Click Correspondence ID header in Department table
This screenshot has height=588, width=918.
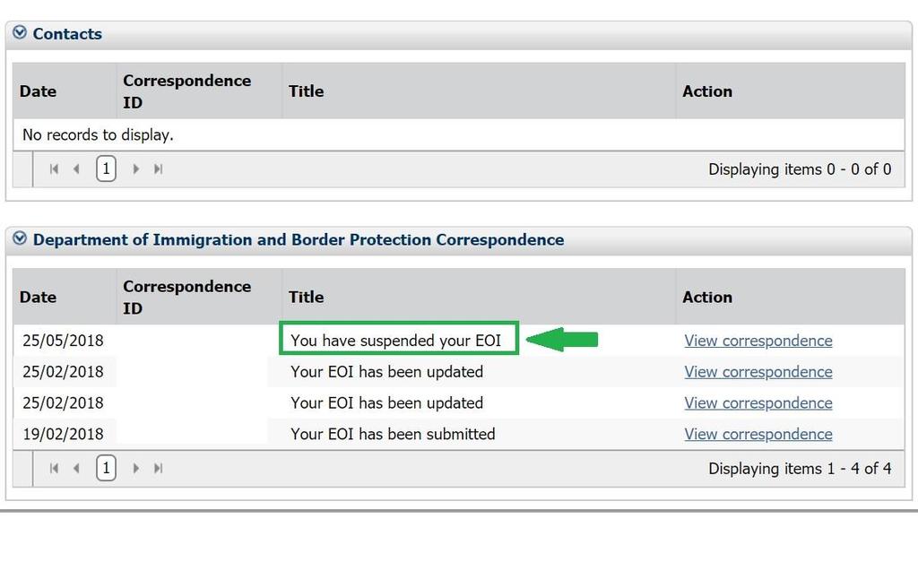186,297
